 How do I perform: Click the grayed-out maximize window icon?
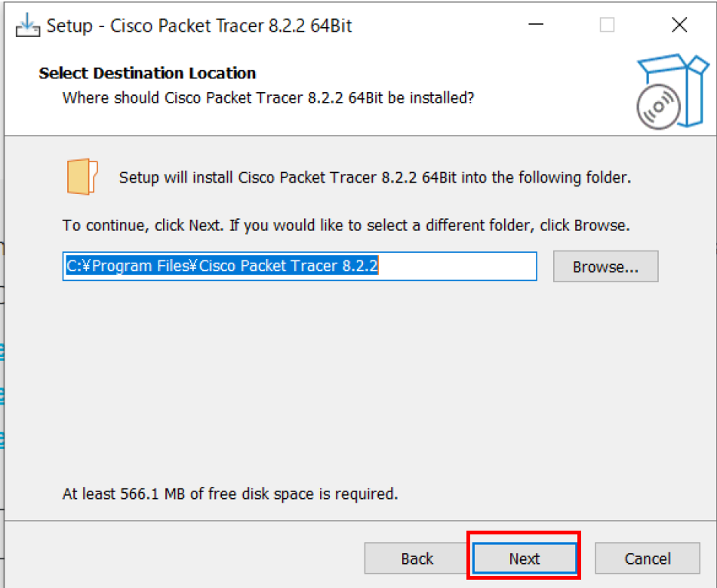click(x=607, y=26)
